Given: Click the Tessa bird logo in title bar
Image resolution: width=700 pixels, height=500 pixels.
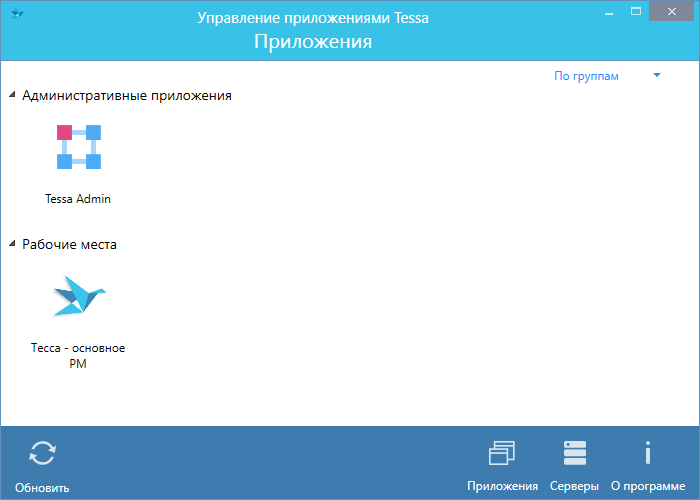Looking at the screenshot, I should pos(17,13).
